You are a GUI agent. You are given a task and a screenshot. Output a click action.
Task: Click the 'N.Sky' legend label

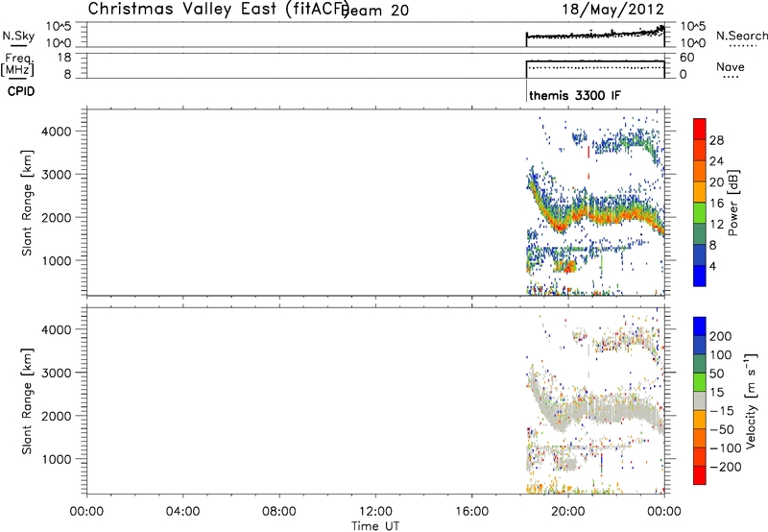click(x=18, y=36)
